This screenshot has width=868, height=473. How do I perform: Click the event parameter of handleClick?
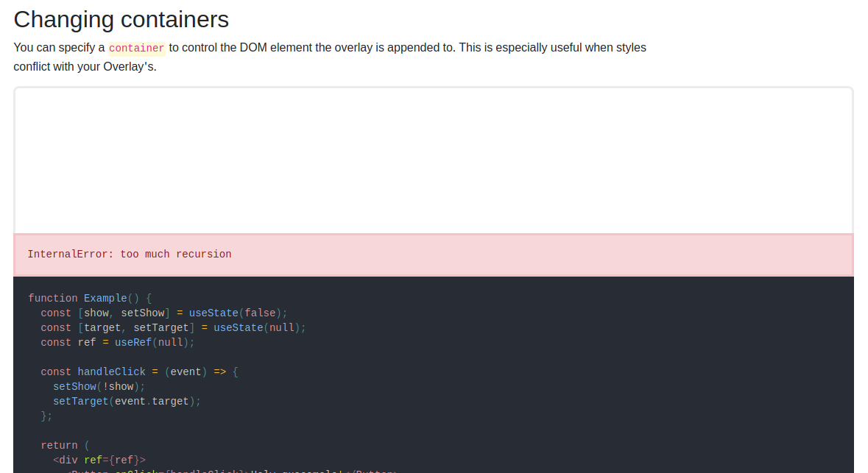[x=186, y=371]
